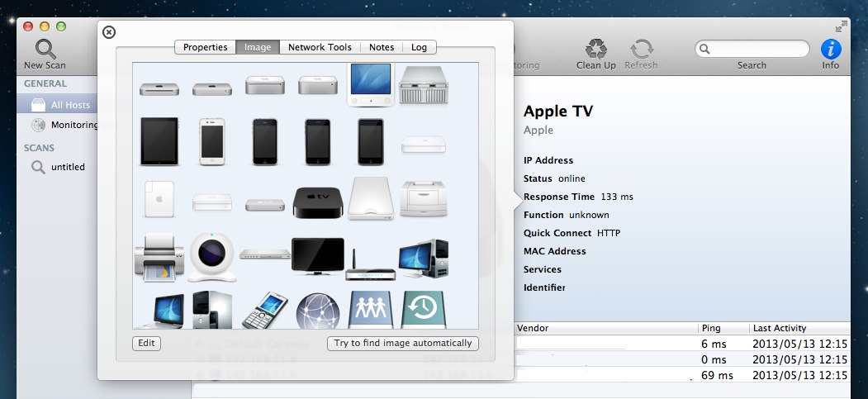Choose the gray laser printer image

[x=424, y=198]
